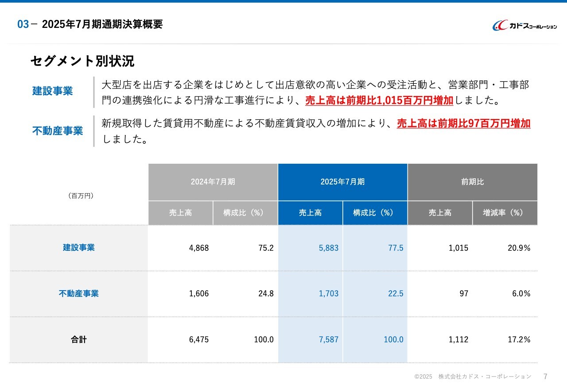
Task: Click the copyright text '©2025 株式会社カドス・コーポレーション'
Action: click(473, 377)
